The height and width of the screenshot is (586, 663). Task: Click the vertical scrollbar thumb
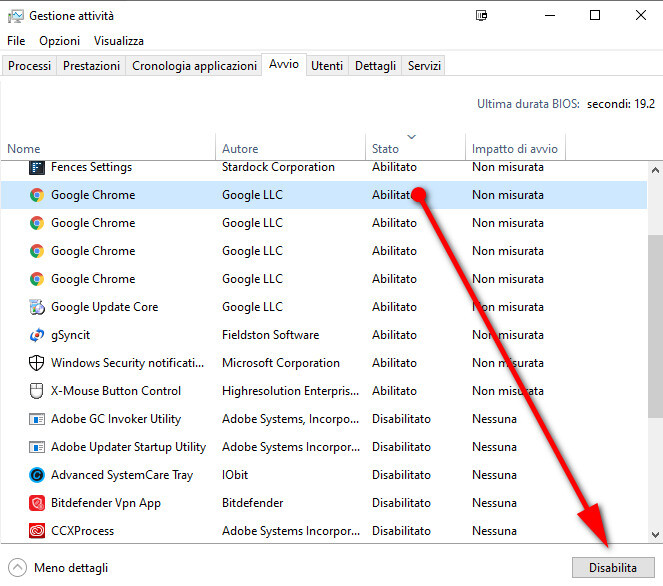(655, 326)
